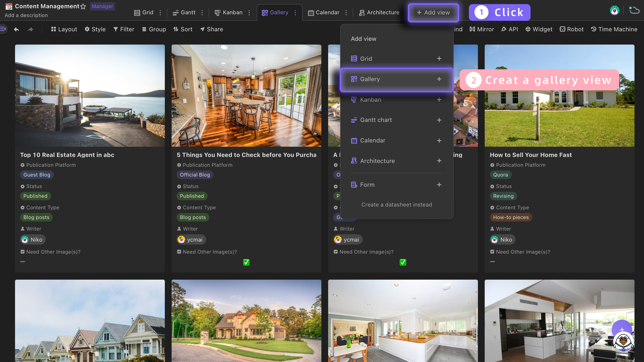This screenshot has height=362, width=644.
Task: Select the Gallery view tab
Action: [275, 13]
